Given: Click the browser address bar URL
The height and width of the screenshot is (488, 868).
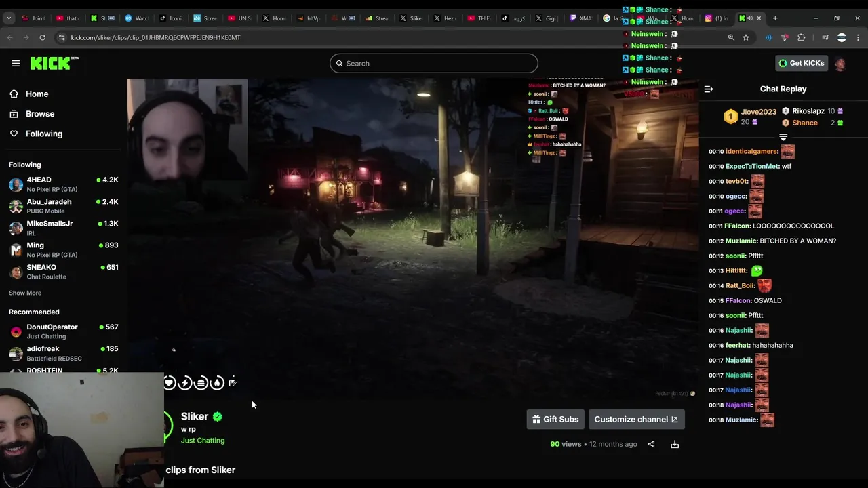Looking at the screenshot, I should coord(155,37).
